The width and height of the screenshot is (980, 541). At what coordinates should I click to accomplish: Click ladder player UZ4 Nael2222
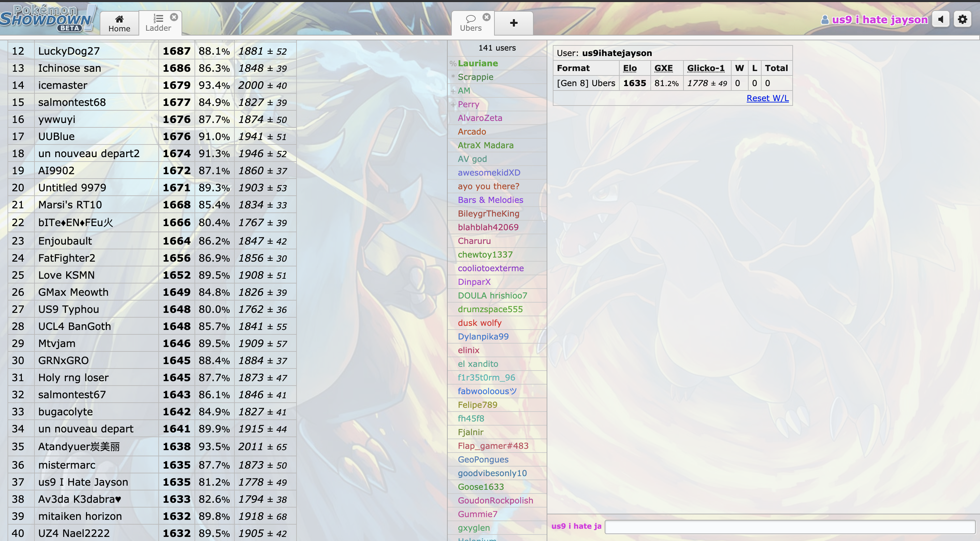(x=74, y=533)
